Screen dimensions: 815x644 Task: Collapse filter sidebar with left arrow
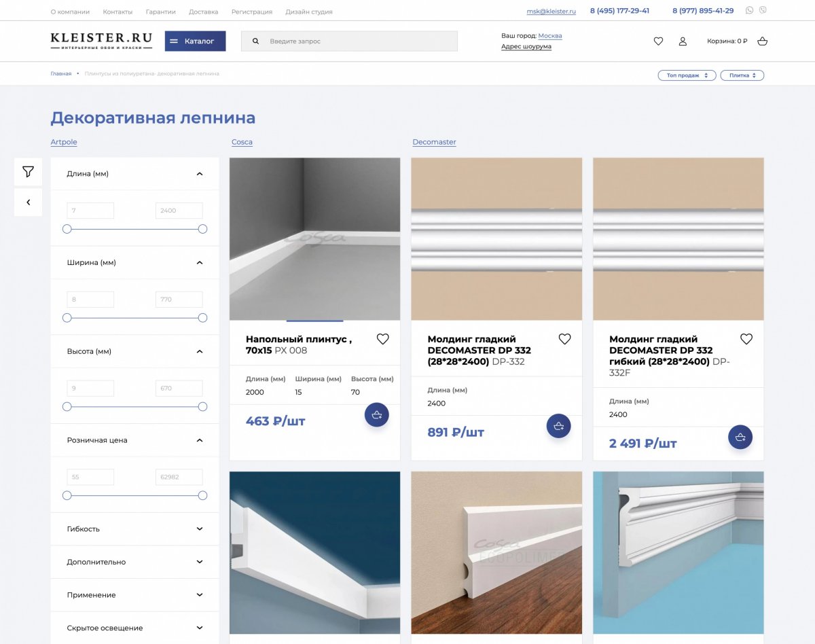click(28, 202)
